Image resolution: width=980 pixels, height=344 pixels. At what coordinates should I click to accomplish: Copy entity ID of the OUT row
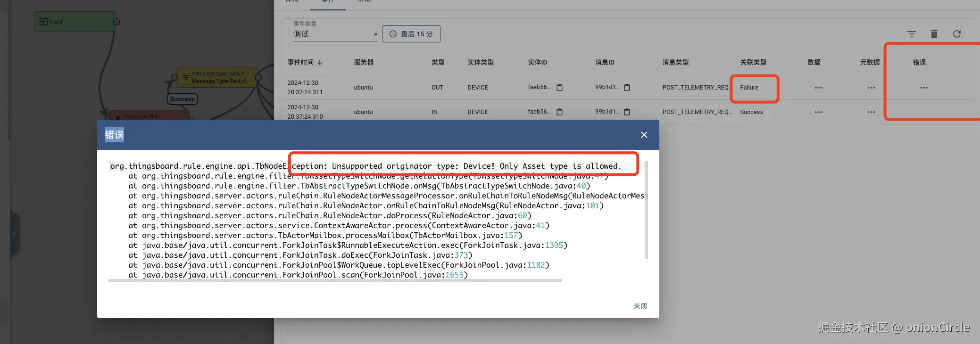click(x=559, y=88)
